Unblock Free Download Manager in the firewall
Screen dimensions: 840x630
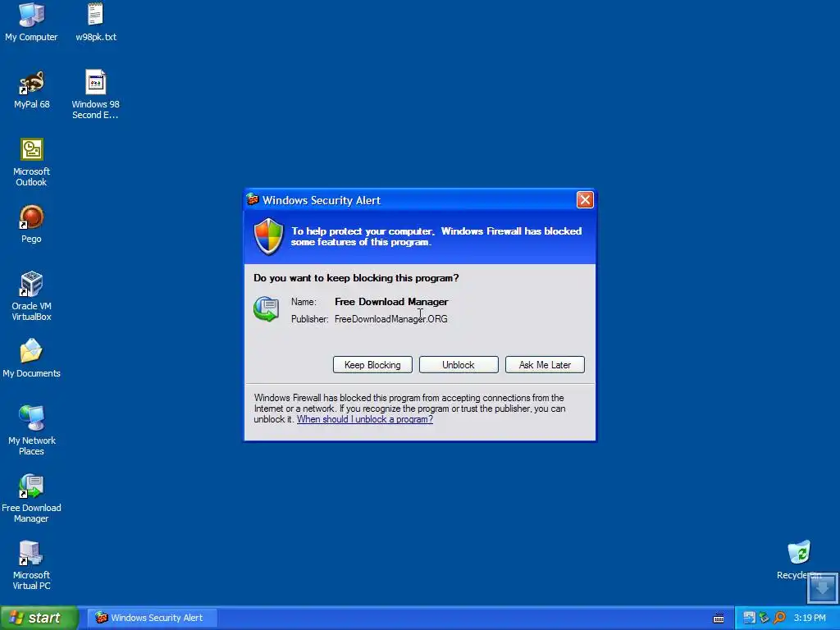[459, 365]
